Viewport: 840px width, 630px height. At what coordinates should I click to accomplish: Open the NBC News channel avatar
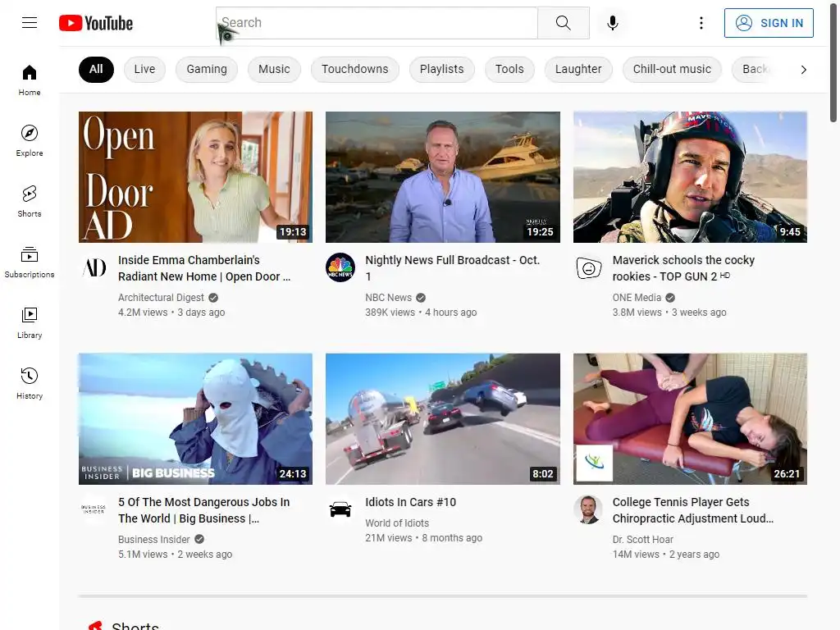point(340,267)
